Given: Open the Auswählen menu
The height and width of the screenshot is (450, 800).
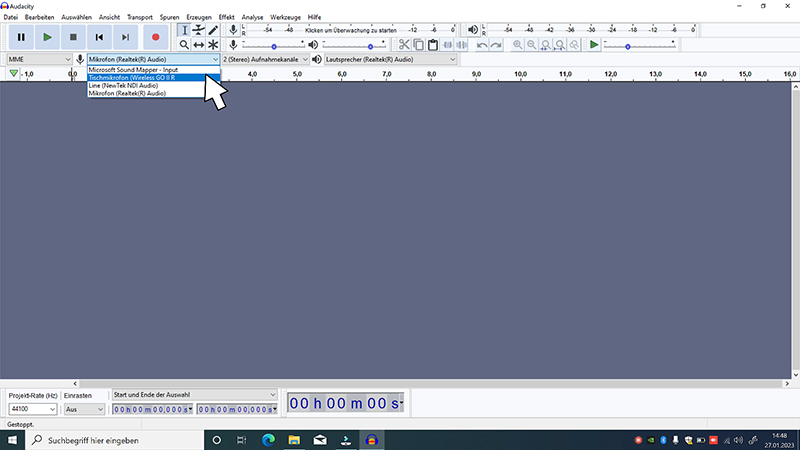Looking at the screenshot, I should (x=77, y=17).
